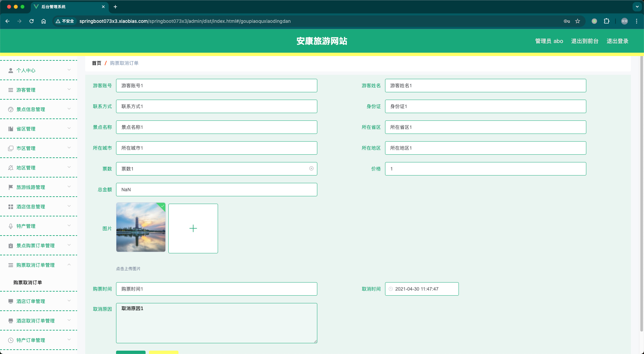
Task: Expand the 游客管理 menu chevron
Action: pyautogui.click(x=69, y=89)
